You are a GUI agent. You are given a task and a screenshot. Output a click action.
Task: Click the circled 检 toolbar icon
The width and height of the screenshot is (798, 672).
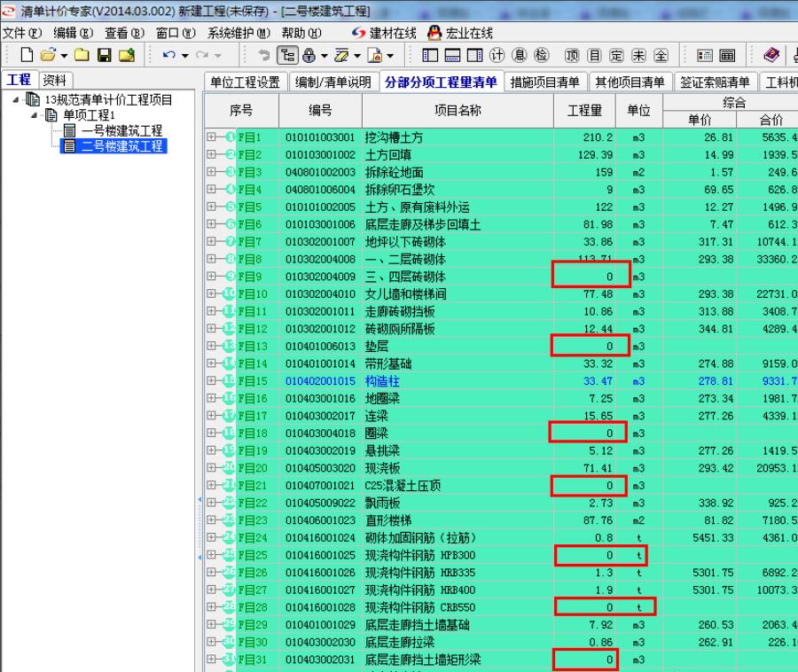click(x=542, y=55)
